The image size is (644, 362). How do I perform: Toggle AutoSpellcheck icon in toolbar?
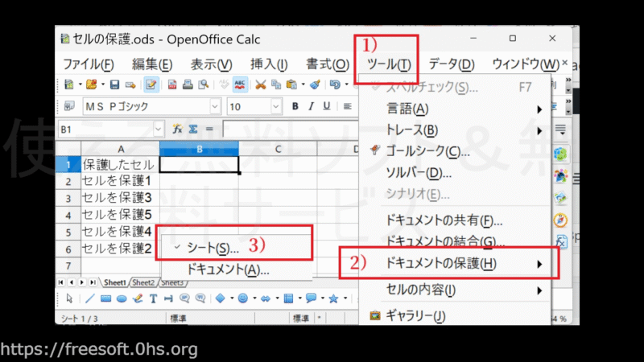tap(240, 84)
